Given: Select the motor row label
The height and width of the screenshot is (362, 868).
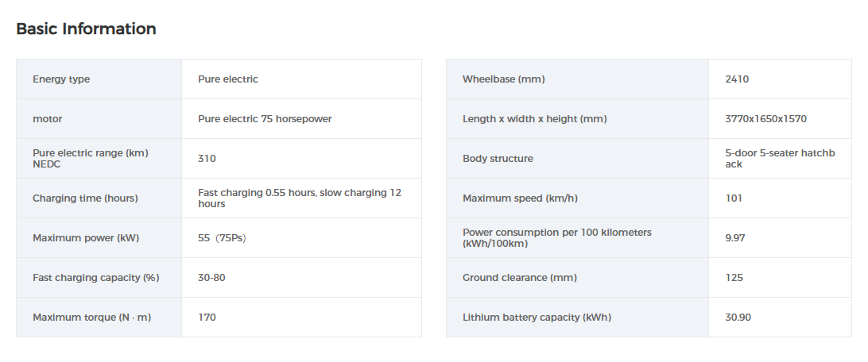Looking at the screenshot, I should click(x=47, y=119).
